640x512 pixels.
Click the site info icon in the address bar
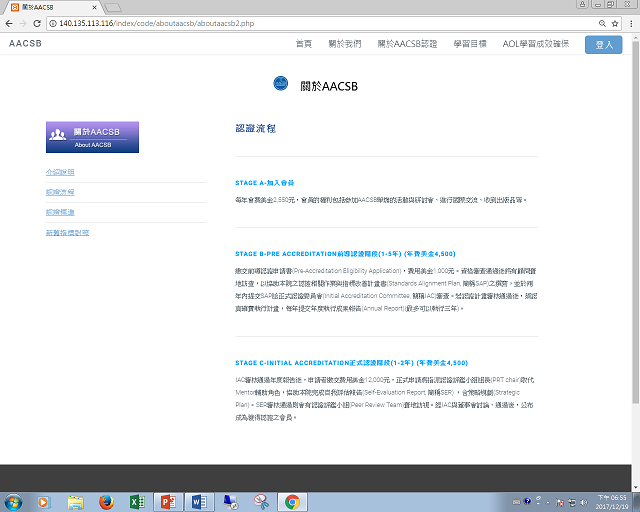tap(53, 23)
